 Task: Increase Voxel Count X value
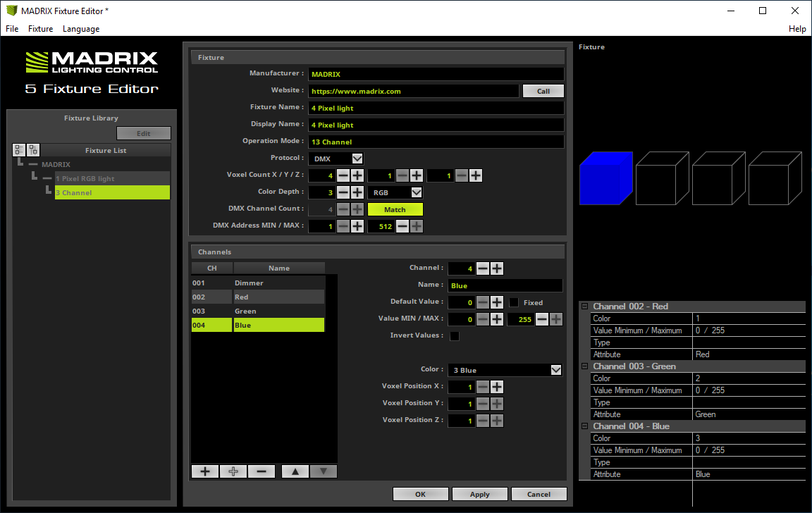click(x=357, y=175)
